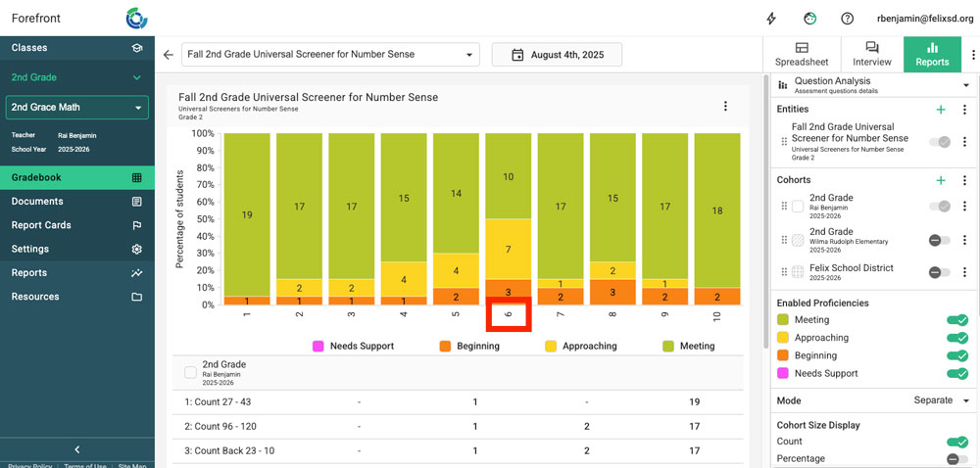Open chart options three-dot menu
Image resolution: width=980 pixels, height=468 pixels.
725,106
